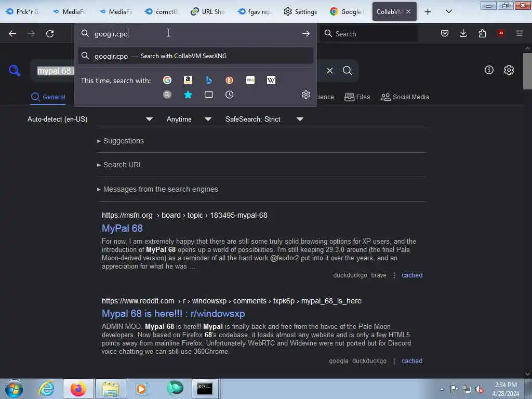Image resolution: width=532 pixels, height=399 pixels.
Task: Switch to the URL Sho tab
Action: tap(208, 12)
